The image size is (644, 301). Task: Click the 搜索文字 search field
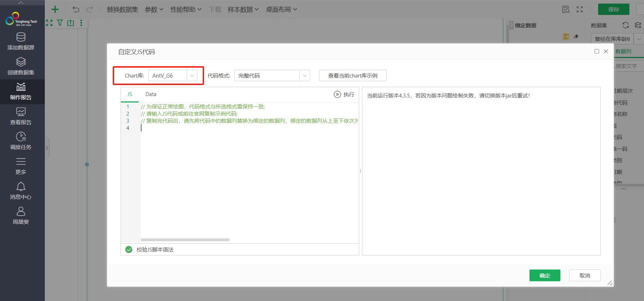click(x=629, y=66)
